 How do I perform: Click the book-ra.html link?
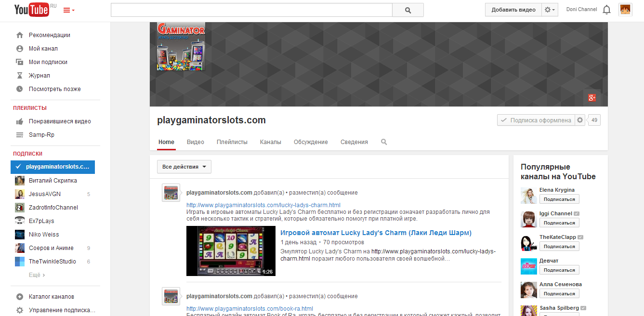pos(250,309)
